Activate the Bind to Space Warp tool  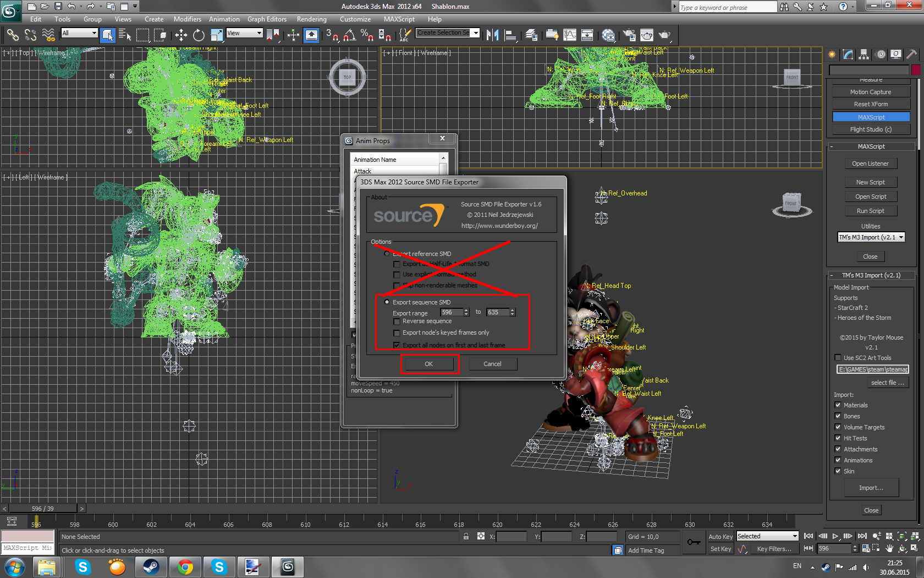pos(49,35)
